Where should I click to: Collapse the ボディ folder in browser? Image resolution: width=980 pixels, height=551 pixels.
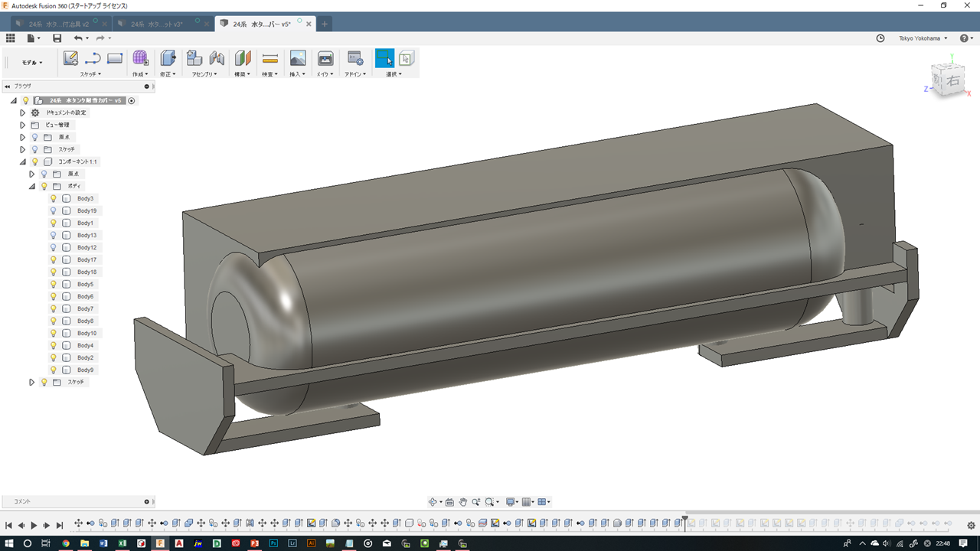tap(32, 186)
